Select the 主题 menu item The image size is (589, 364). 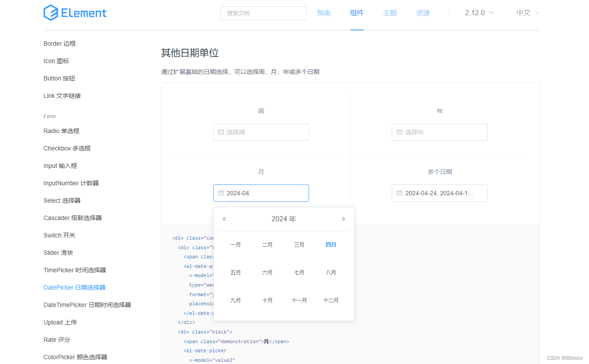[x=390, y=13]
